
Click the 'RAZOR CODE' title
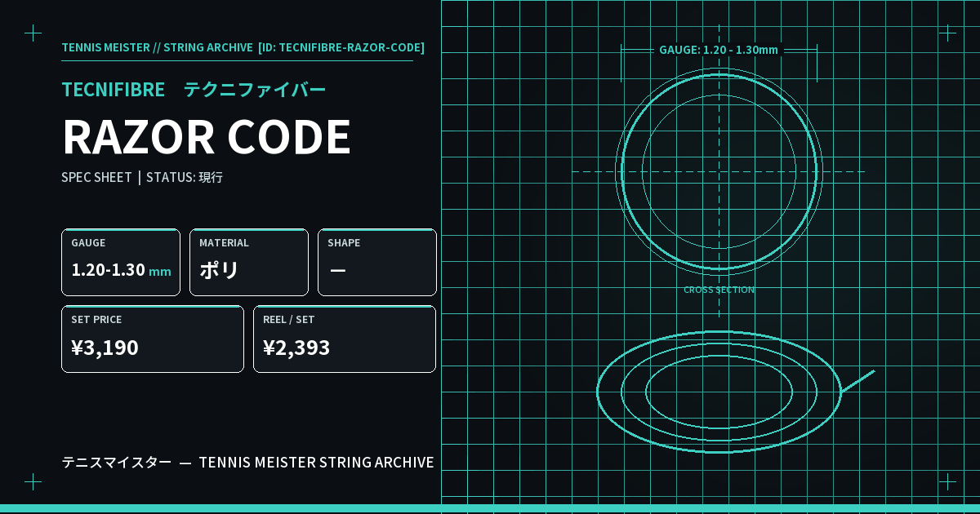coord(207,137)
